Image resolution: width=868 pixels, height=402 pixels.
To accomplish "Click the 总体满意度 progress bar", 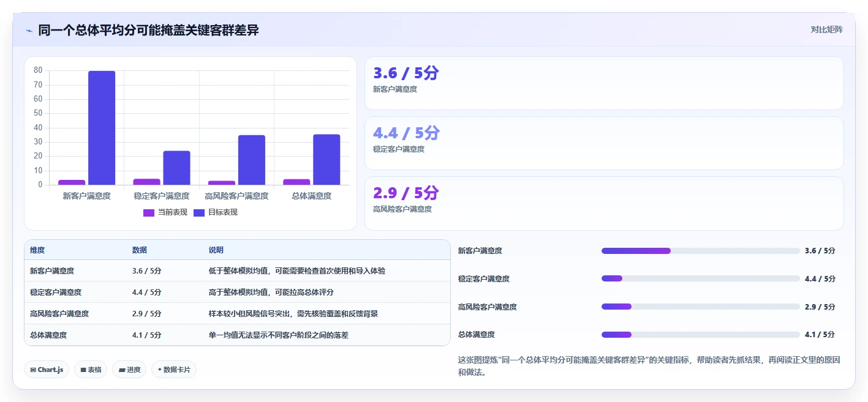I will point(701,335).
